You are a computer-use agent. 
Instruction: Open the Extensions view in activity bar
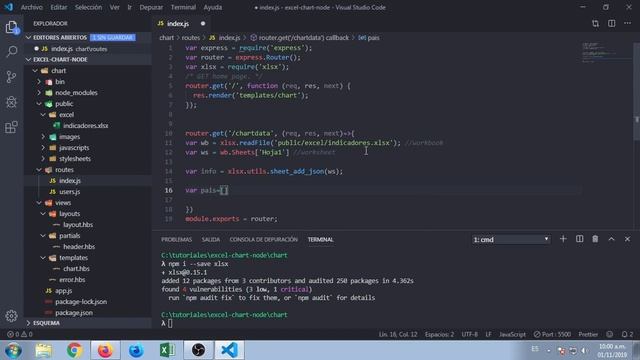[x=11, y=127]
